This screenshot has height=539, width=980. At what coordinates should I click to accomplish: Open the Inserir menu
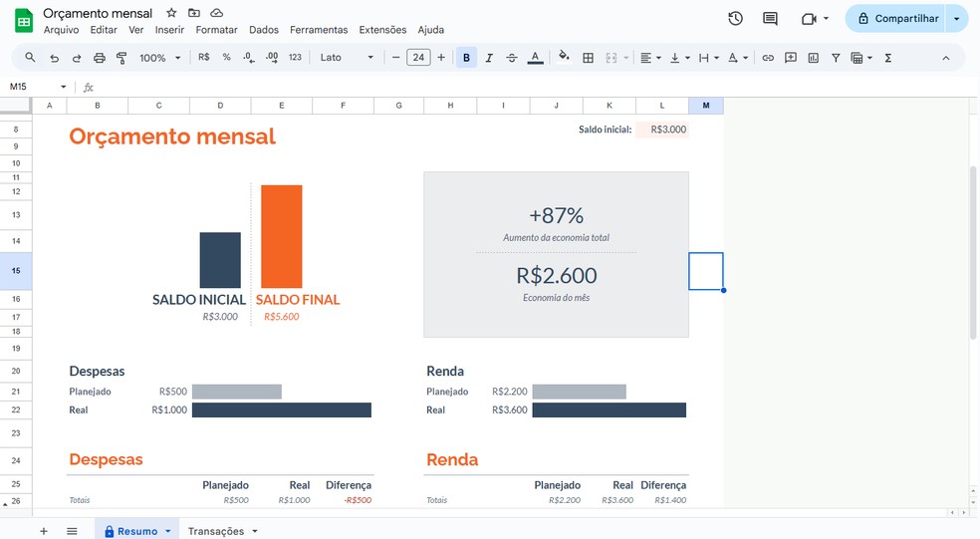point(169,30)
